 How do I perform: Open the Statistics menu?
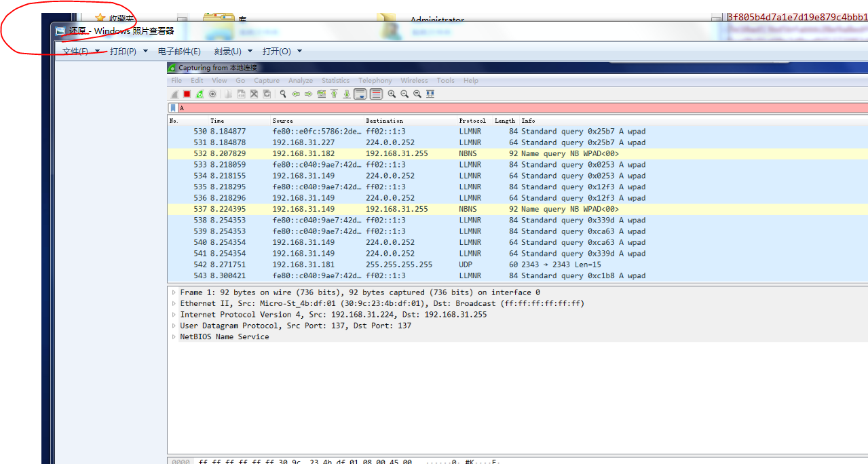(335, 81)
